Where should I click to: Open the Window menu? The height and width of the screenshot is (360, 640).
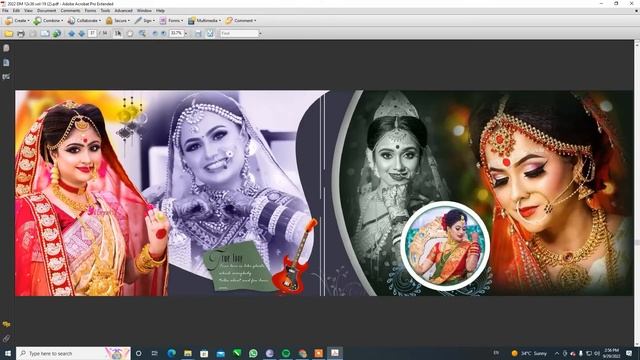coord(144,11)
